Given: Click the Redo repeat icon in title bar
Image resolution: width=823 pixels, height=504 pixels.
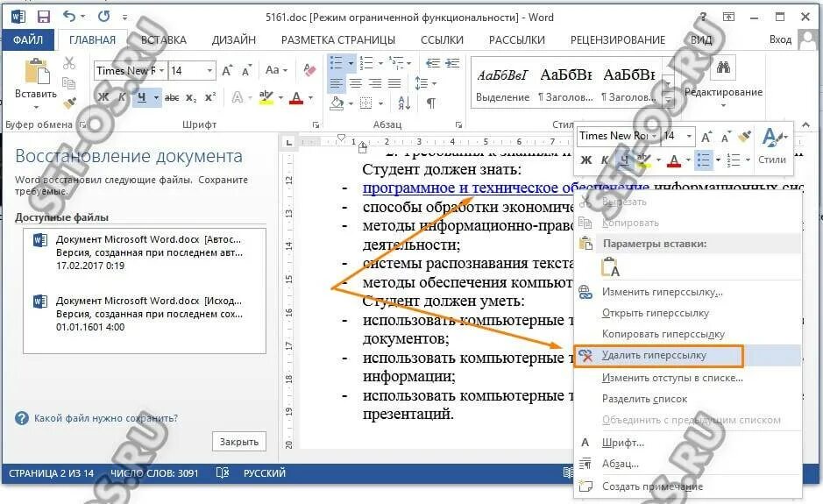Looking at the screenshot, I should pos(104,17).
